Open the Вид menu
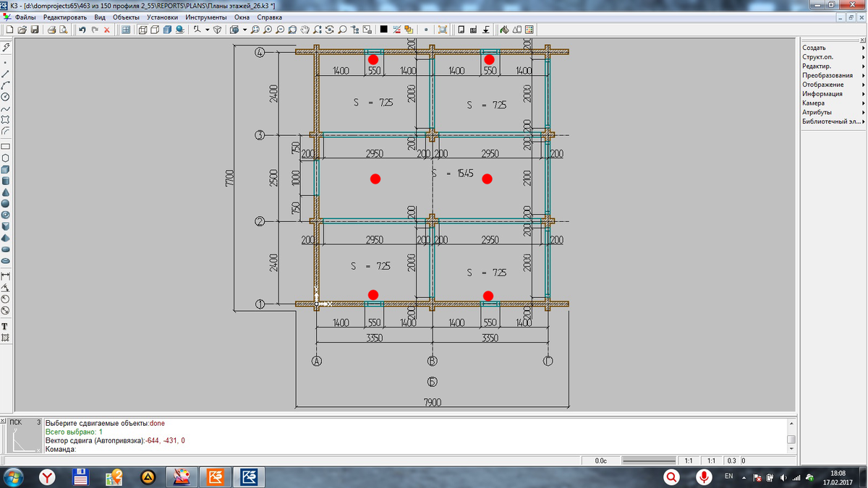The height and width of the screenshot is (488, 868). click(x=100, y=17)
